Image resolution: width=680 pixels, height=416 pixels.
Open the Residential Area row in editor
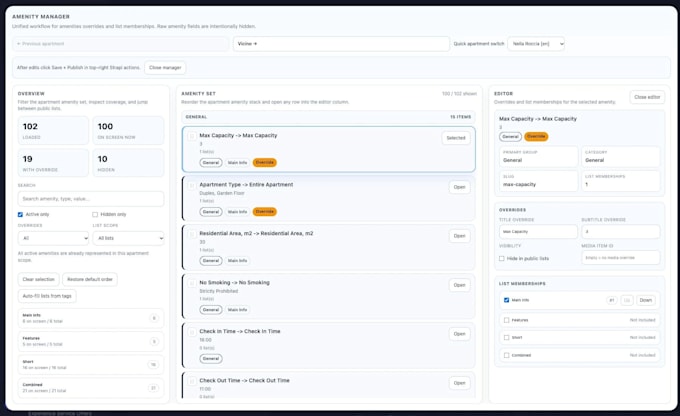pos(459,236)
